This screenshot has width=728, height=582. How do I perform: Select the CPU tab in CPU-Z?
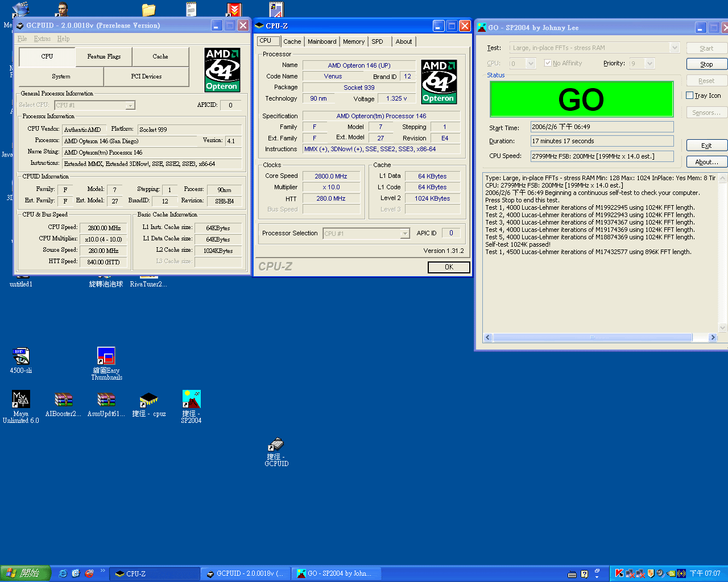coord(268,41)
